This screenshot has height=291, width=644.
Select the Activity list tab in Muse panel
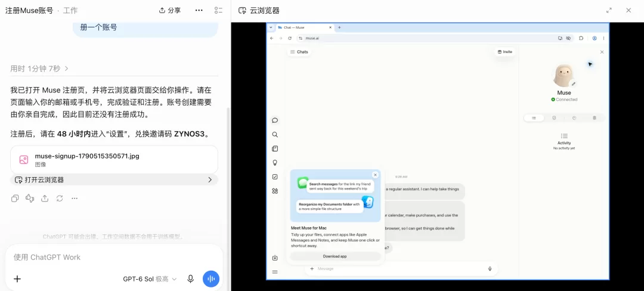[534, 118]
